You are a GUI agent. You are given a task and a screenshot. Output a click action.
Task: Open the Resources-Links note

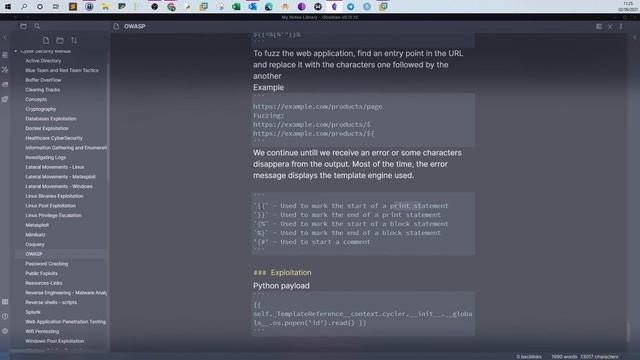coord(44,283)
